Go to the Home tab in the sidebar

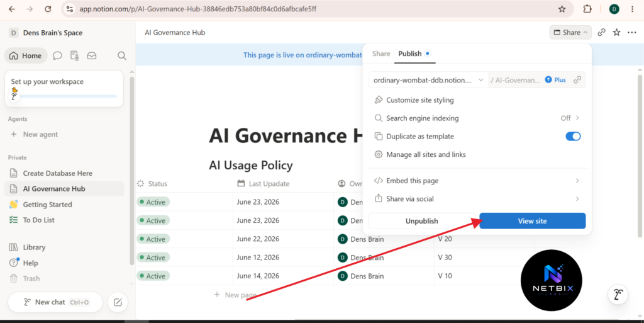coord(26,55)
